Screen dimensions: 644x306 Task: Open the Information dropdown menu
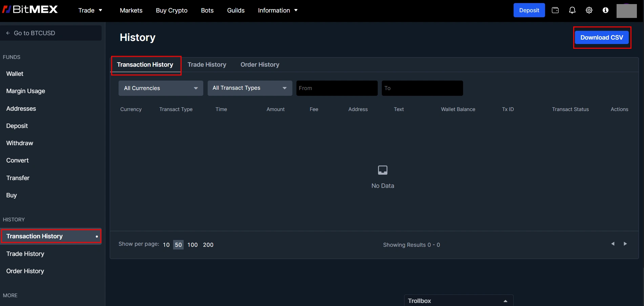pyautogui.click(x=278, y=10)
